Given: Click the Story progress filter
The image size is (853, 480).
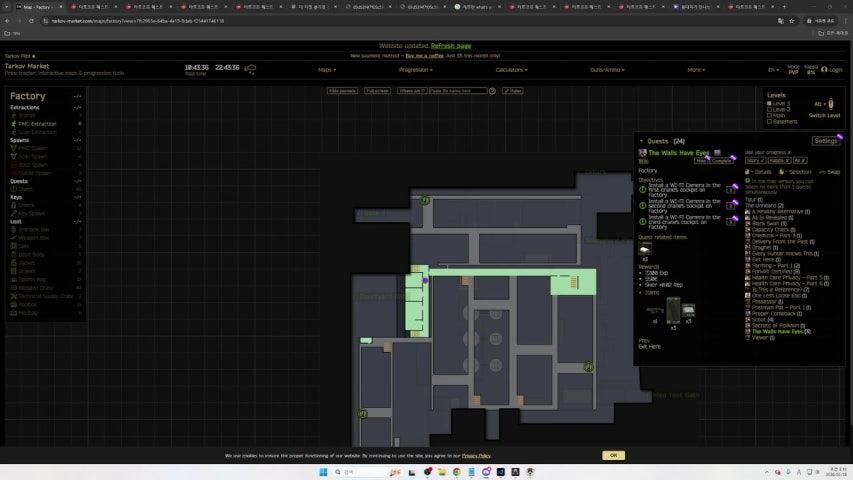Looking at the screenshot, I should pyautogui.click(x=755, y=161).
